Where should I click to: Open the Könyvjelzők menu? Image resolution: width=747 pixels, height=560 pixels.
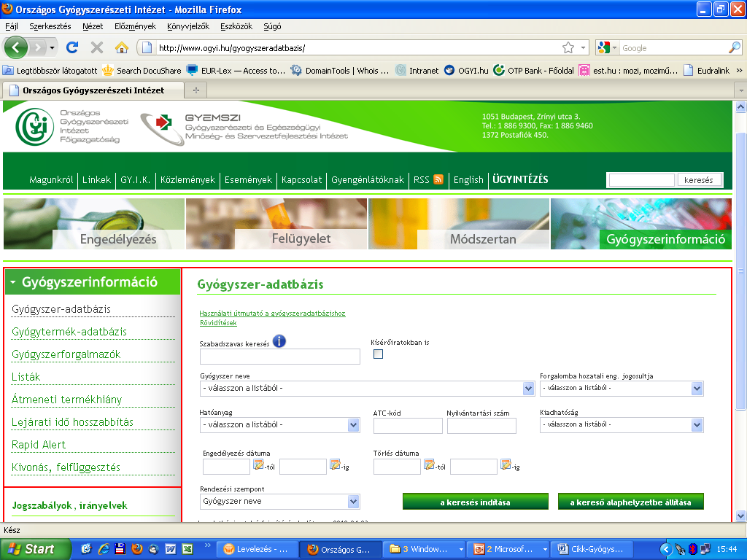pyautogui.click(x=188, y=26)
